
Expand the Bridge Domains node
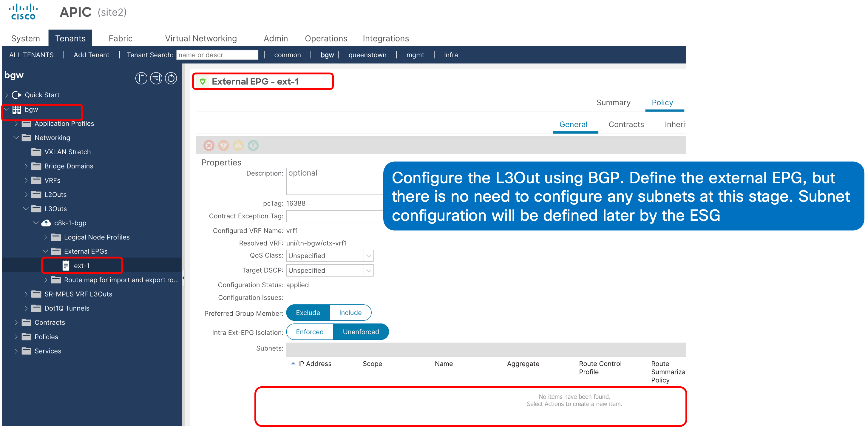coord(26,166)
